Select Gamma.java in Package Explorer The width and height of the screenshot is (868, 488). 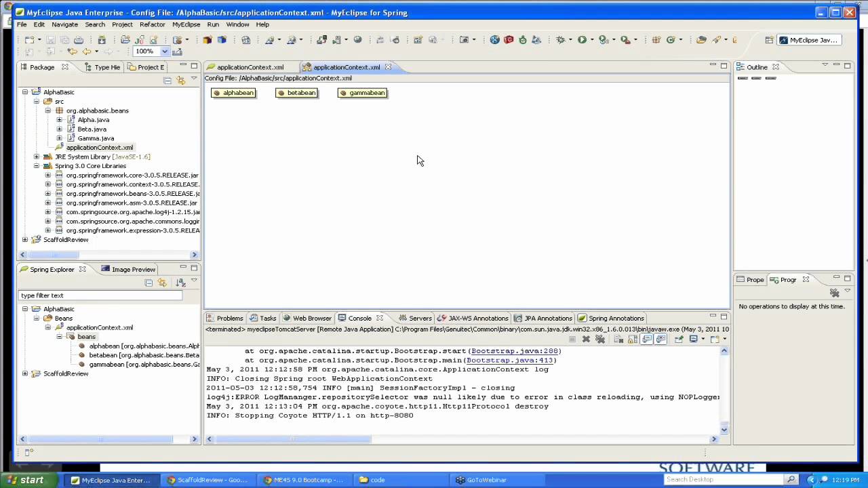pos(96,138)
